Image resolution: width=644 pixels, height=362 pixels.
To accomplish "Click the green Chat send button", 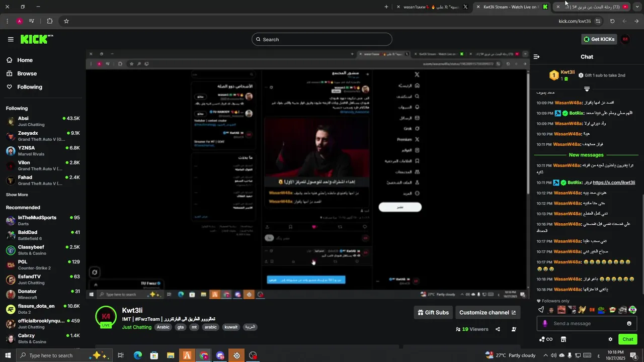I will (628, 339).
